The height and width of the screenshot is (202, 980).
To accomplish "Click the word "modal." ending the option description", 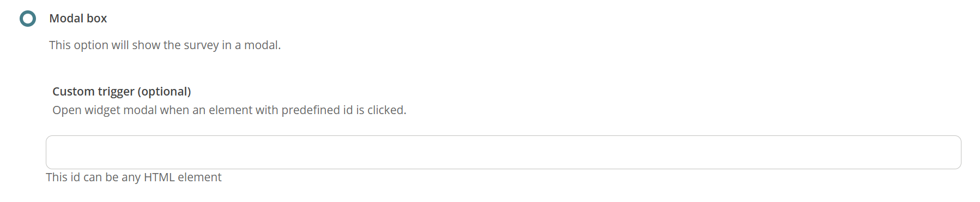I will (263, 45).
